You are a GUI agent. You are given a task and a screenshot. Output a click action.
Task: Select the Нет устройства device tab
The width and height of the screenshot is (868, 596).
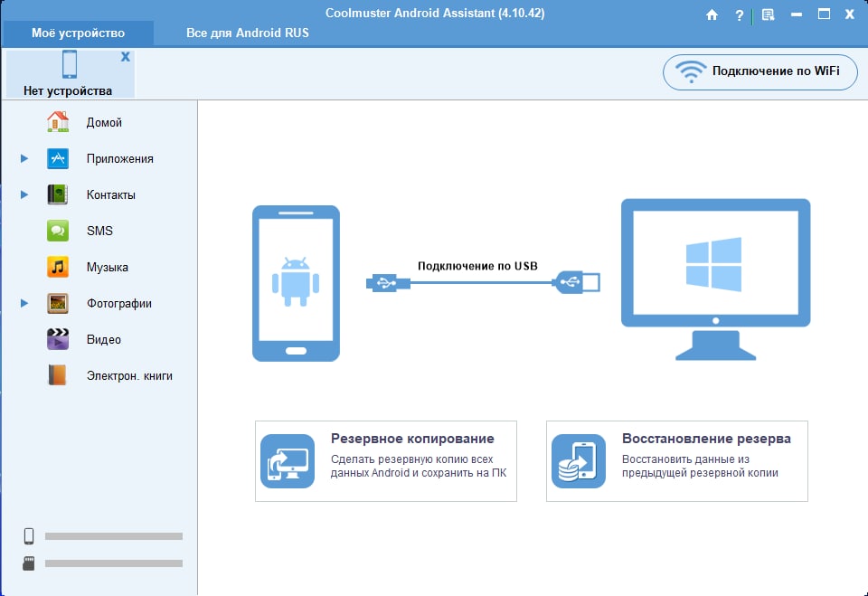point(71,73)
